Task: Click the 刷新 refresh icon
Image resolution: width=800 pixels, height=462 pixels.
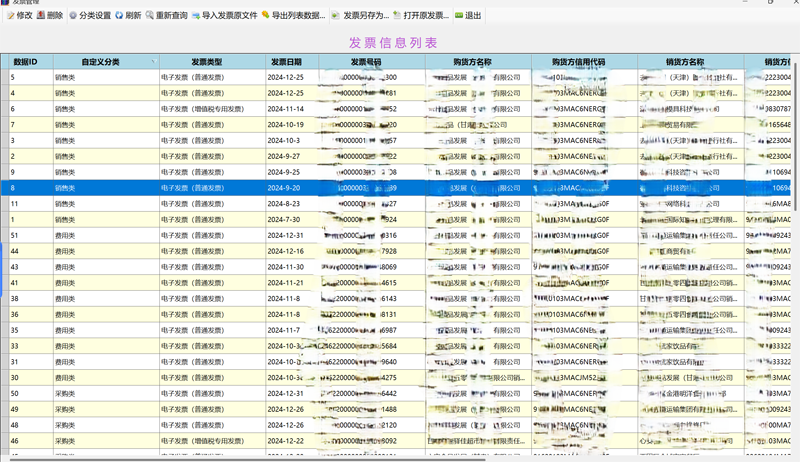Action: (x=119, y=16)
